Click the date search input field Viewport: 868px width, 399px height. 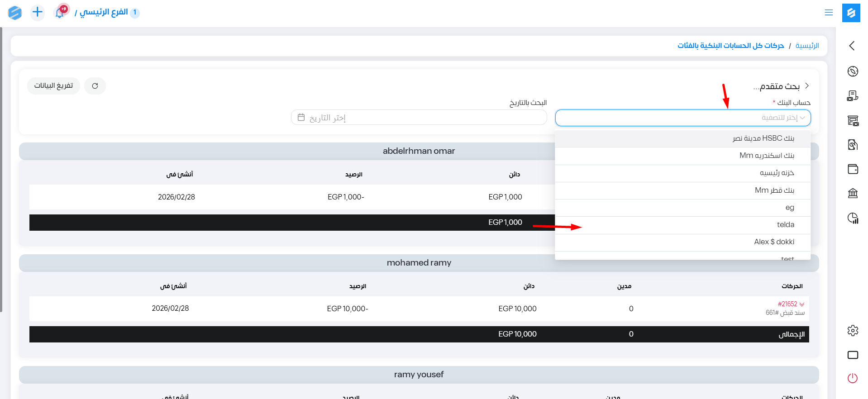pyautogui.click(x=419, y=118)
